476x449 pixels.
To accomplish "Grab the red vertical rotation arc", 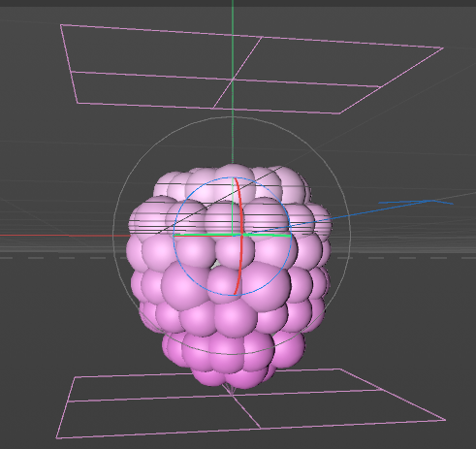I will click(x=240, y=236).
